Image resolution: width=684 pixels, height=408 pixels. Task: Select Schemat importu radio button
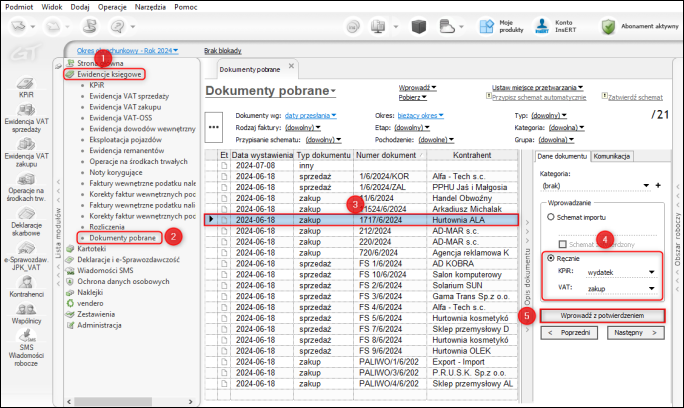tap(549, 215)
